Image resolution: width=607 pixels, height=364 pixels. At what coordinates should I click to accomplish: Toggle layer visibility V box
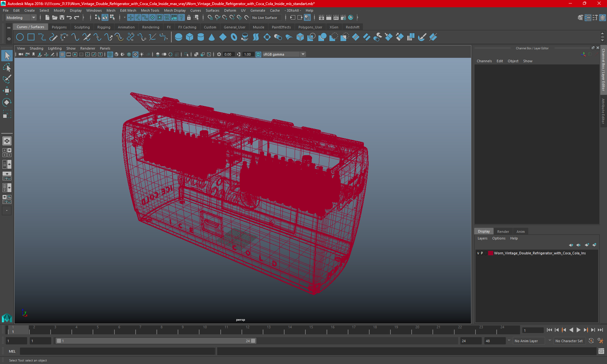click(478, 253)
